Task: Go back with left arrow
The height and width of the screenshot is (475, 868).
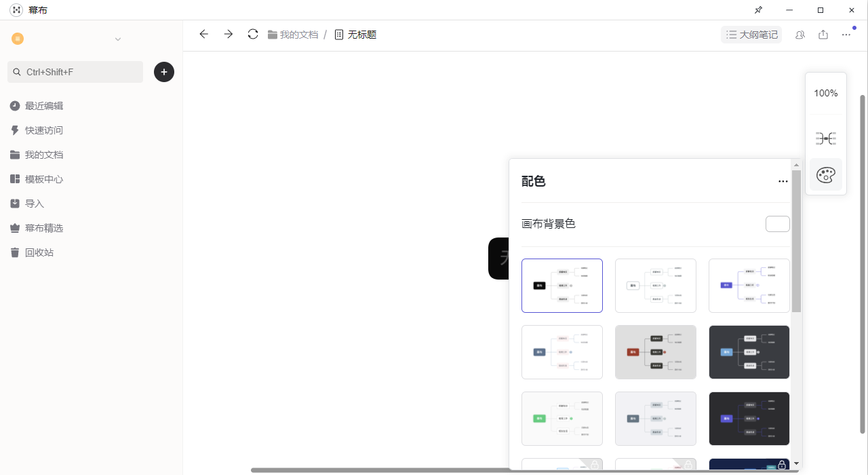Action: click(203, 34)
